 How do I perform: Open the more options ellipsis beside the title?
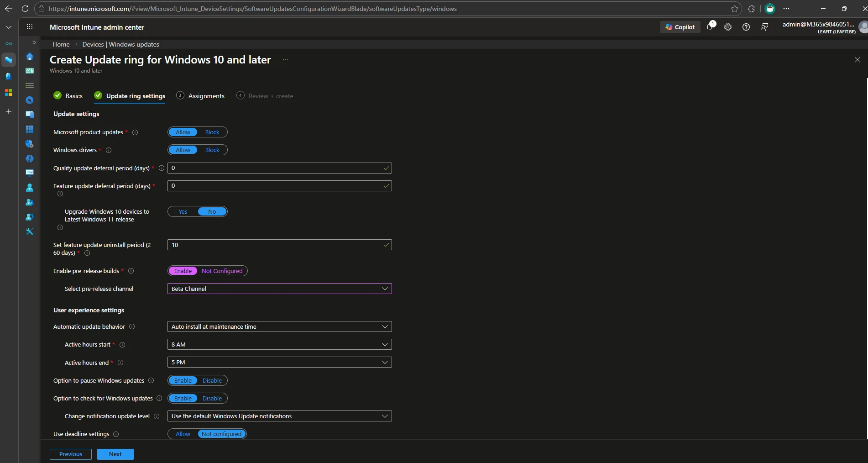[286, 60]
